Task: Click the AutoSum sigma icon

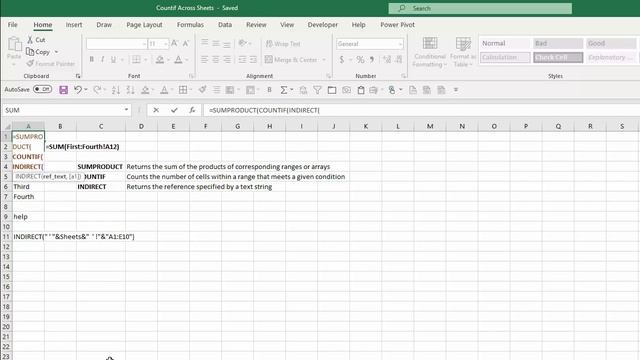Action: 284,90
